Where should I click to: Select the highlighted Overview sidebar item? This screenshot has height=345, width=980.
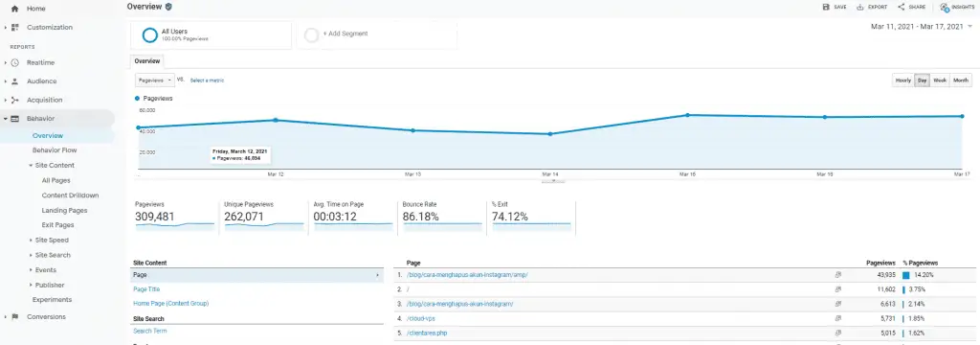coord(48,135)
